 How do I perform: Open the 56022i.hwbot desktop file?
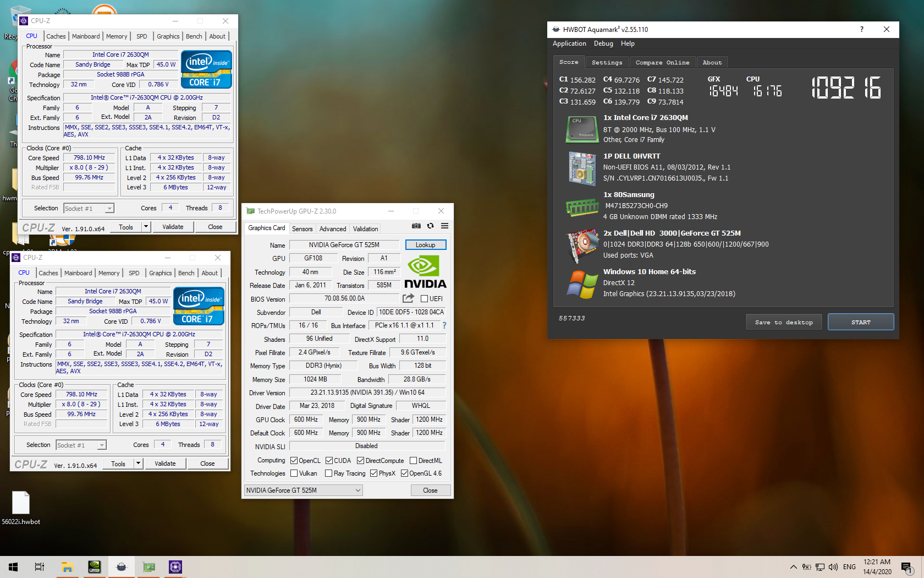pyautogui.click(x=21, y=508)
